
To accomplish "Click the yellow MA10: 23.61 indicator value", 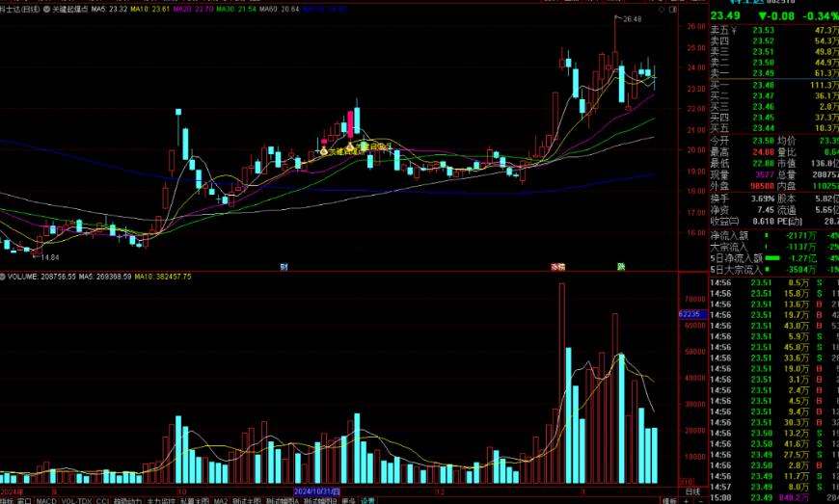I will click(x=149, y=9).
